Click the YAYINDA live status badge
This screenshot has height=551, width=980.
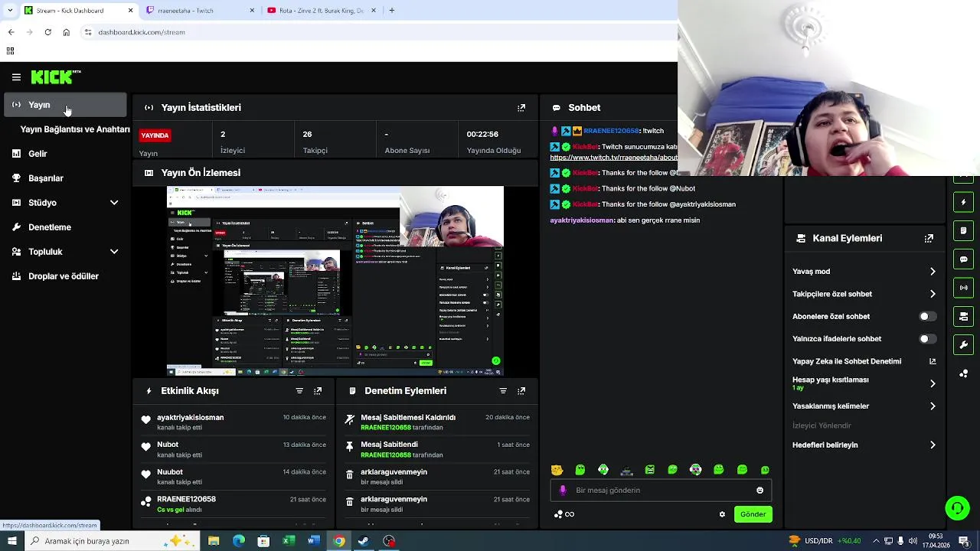155,135
